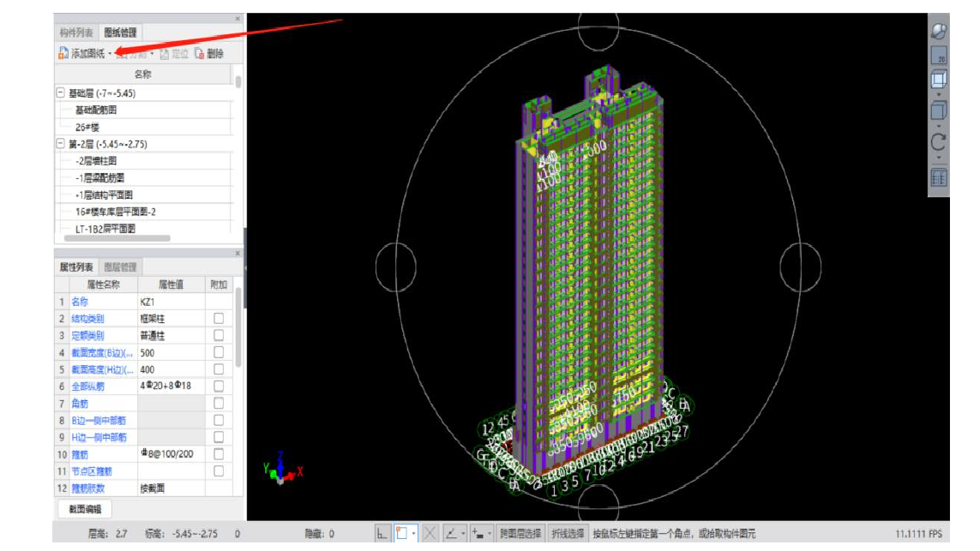
Task: Click the ⌀8@100/200 stirrup value field
Action: tap(171, 454)
